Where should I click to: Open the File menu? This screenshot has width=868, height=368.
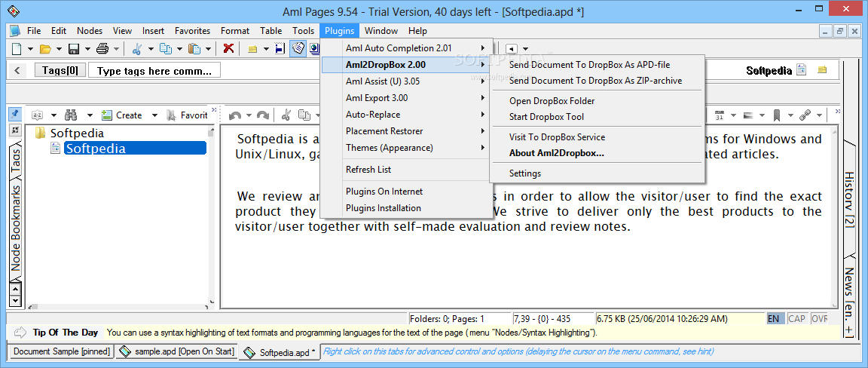click(x=34, y=30)
